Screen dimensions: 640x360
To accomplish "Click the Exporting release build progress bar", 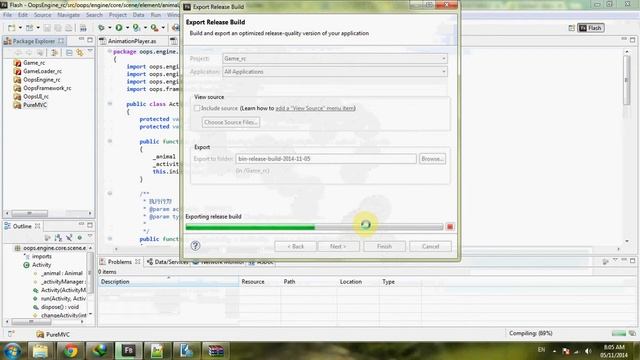I will [314, 227].
